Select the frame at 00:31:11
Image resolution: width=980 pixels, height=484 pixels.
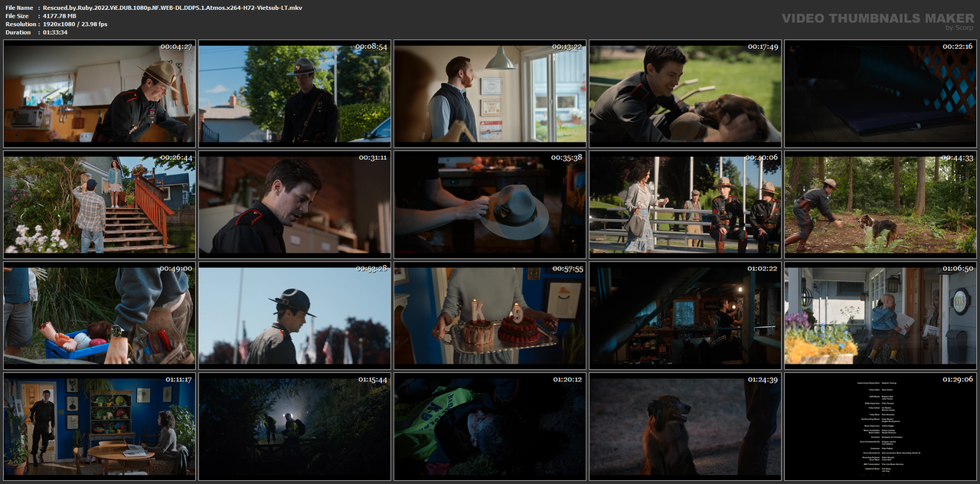(x=293, y=203)
